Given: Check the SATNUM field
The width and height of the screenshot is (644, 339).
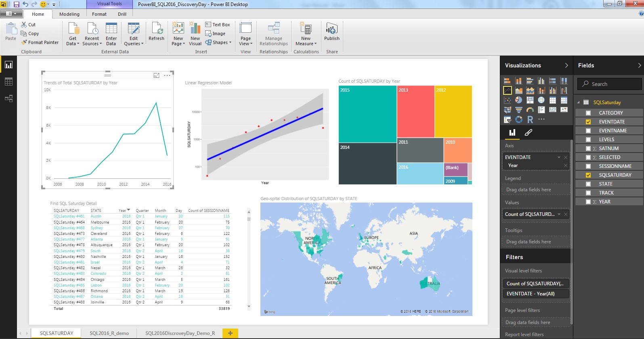Looking at the screenshot, I should (x=588, y=149).
